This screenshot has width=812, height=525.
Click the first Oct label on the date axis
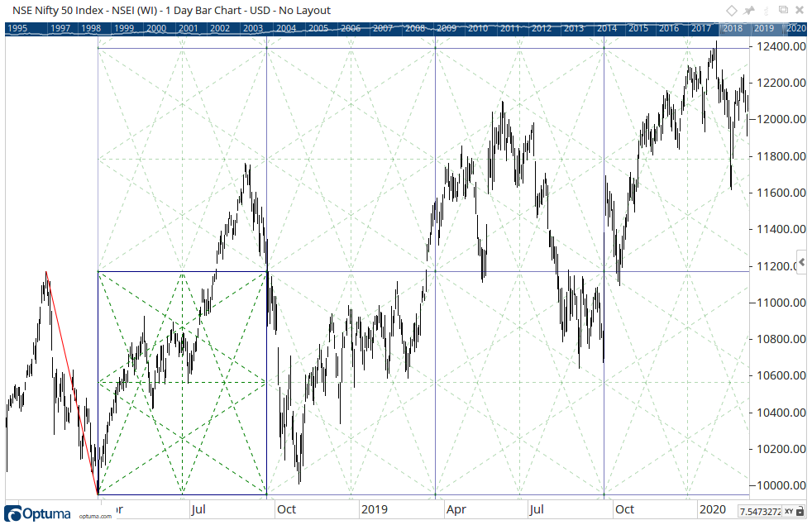pyautogui.click(x=286, y=509)
